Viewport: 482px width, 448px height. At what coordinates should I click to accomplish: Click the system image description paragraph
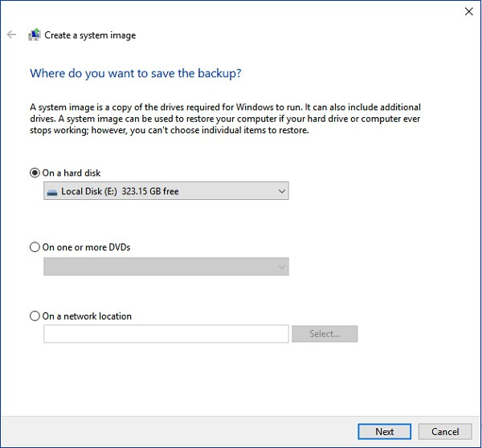pos(225,119)
